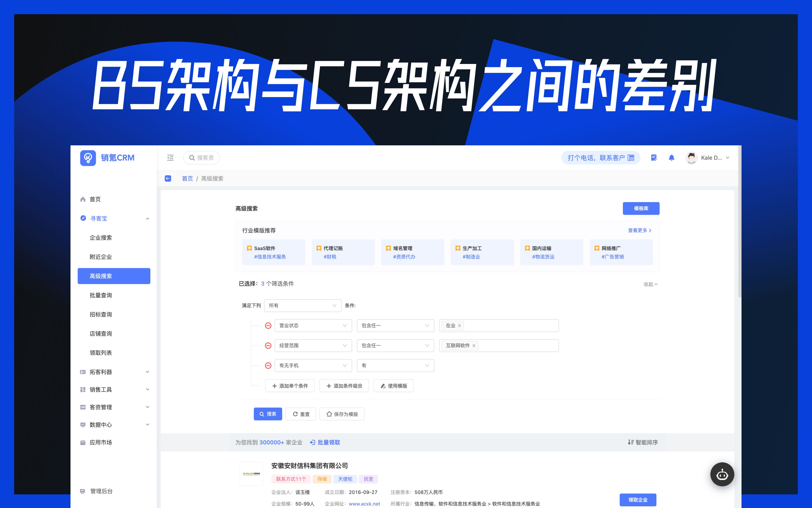The height and width of the screenshot is (508, 812).
Task: Open the www.acxk.net website link
Action: pyautogui.click(x=364, y=504)
